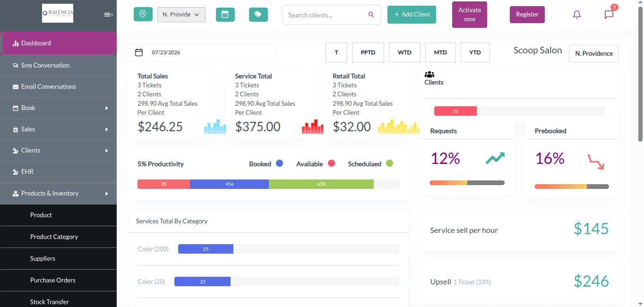Click the Clients group icon in the right panel
Viewport: 644px width, 307px height.
tap(429, 75)
